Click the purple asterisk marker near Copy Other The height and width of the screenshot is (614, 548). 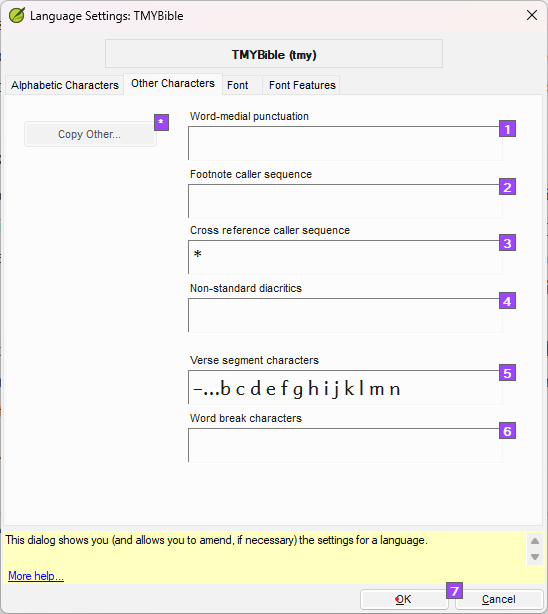pyautogui.click(x=161, y=123)
